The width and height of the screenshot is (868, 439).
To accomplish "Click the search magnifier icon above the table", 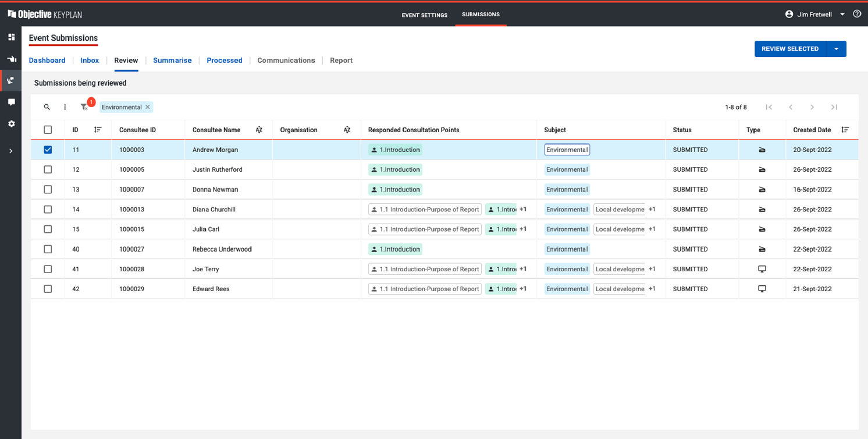I will [x=47, y=107].
